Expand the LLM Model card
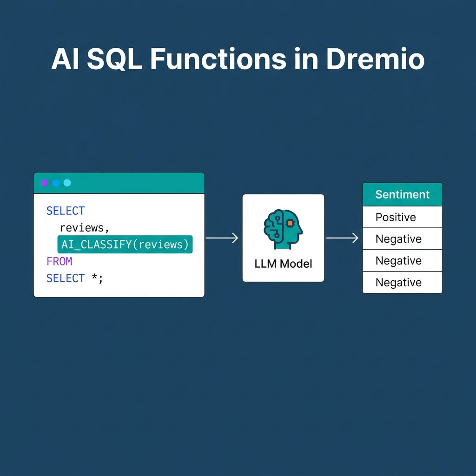476x476 pixels. [283, 238]
